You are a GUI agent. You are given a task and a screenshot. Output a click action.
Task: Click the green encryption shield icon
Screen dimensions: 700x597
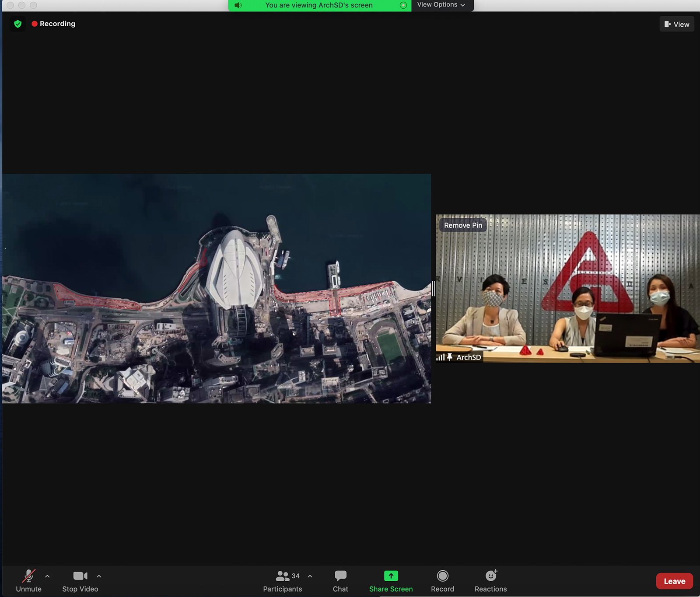18,24
